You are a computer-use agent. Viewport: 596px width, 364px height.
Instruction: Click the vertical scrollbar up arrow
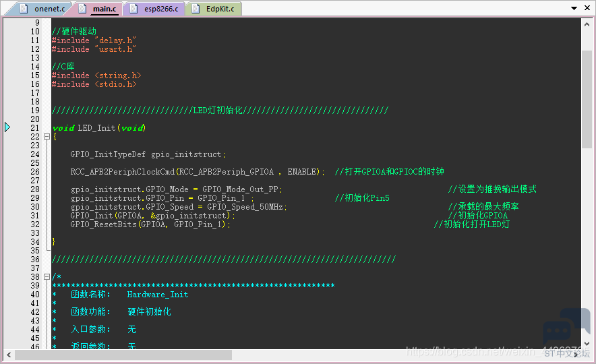coord(587,25)
